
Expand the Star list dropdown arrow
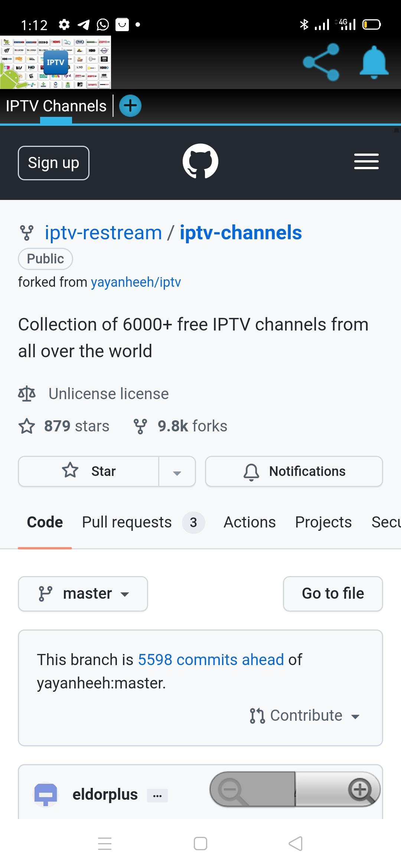[x=177, y=472]
